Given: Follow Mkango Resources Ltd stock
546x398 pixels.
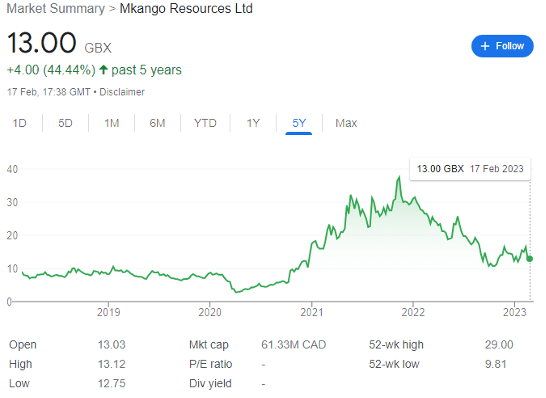Looking at the screenshot, I should pos(502,46).
